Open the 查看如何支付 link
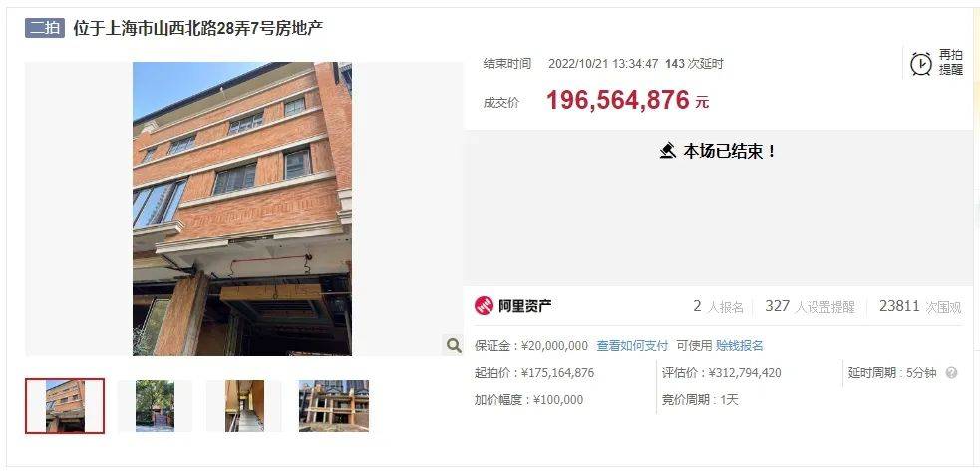980x474 pixels. click(x=632, y=346)
